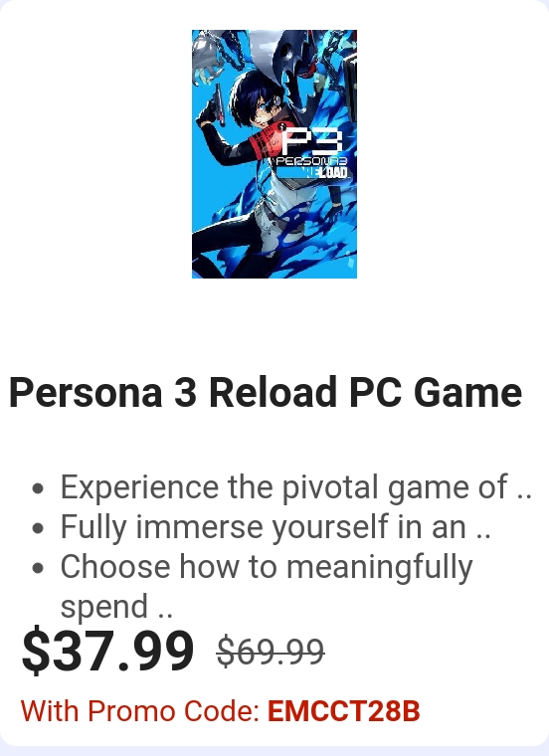Click "PC Game" at the end of the title

[436, 393]
